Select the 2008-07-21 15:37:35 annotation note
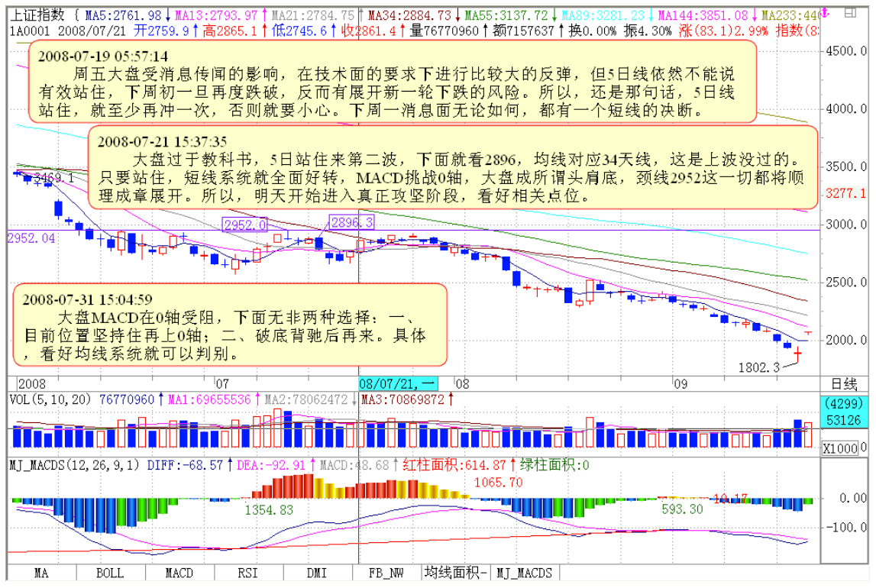This screenshot has height=588, width=876. click(453, 167)
